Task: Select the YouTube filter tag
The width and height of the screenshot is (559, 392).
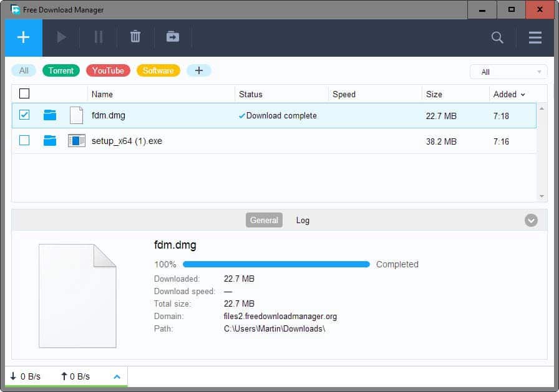Action: click(107, 70)
